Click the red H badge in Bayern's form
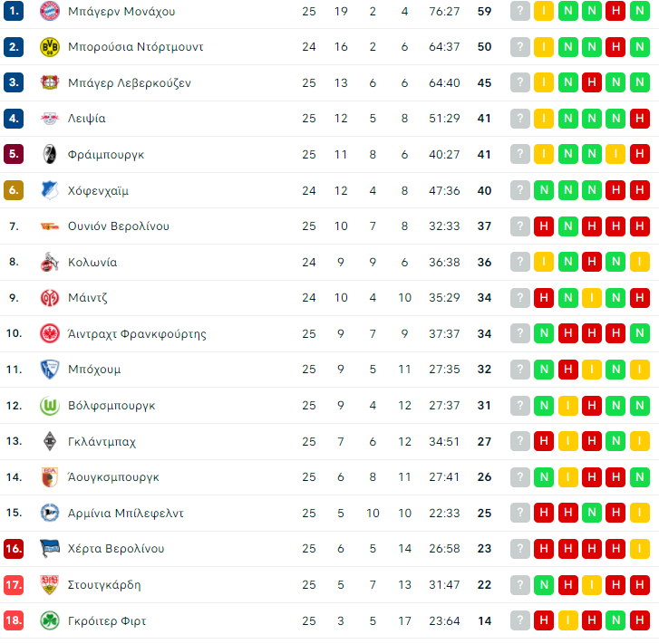This screenshot has height=644, width=659. tap(615, 11)
